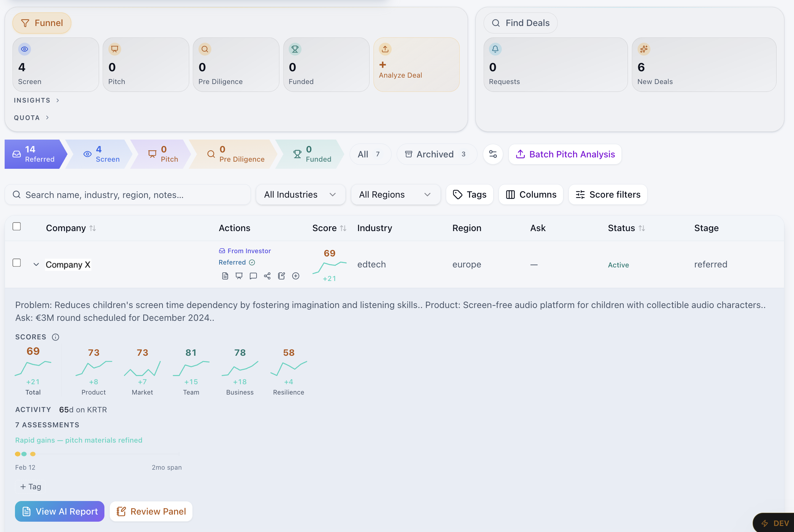794x532 pixels.
Task: Click the View AI Report button
Action: (x=60, y=511)
